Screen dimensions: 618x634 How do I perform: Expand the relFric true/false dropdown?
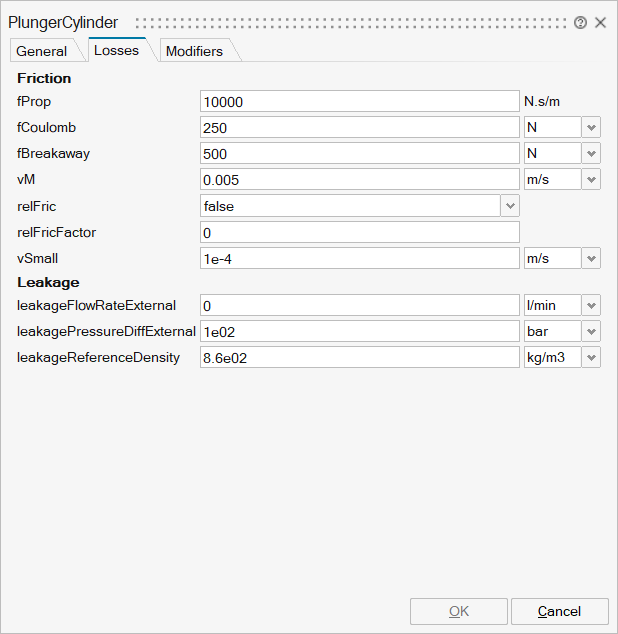[510, 206]
